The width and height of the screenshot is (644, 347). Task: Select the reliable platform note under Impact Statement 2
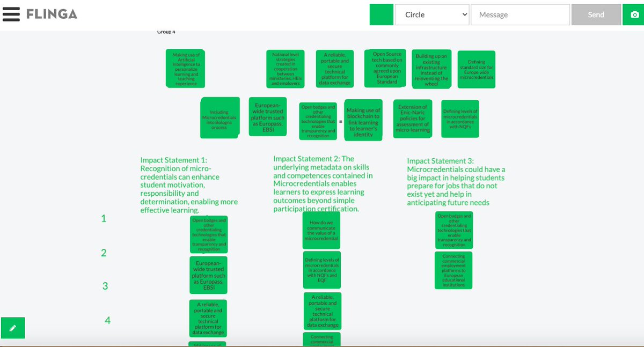click(323, 311)
